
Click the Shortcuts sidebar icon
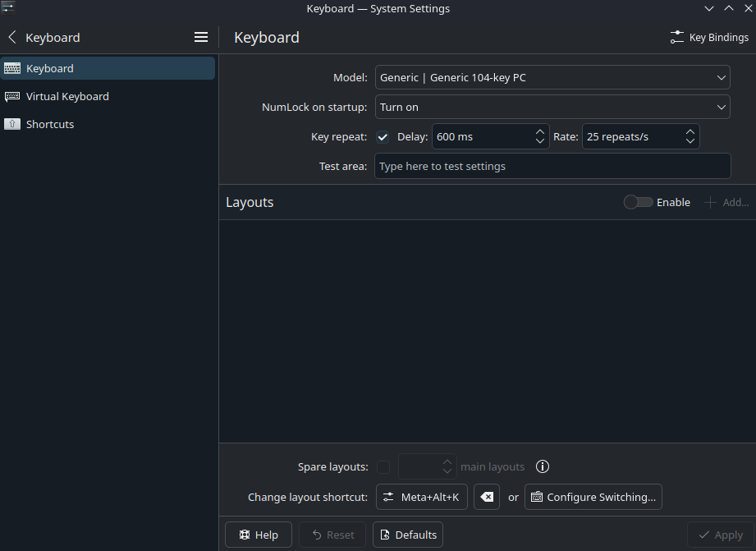coord(12,124)
